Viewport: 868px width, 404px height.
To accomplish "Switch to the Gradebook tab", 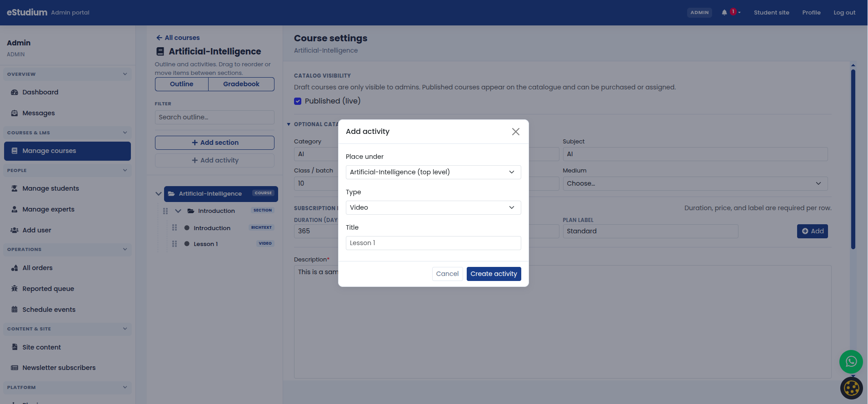I will click(241, 84).
